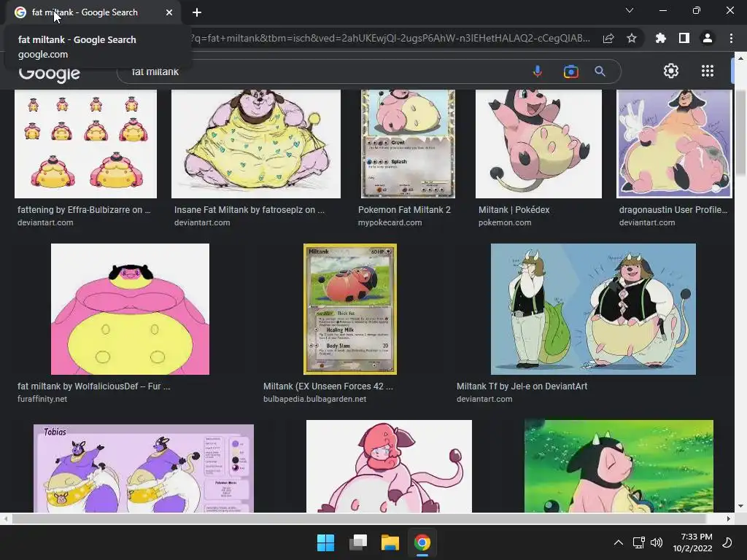Share this page from the address bar
Viewport: 747px width, 560px height.
point(608,39)
